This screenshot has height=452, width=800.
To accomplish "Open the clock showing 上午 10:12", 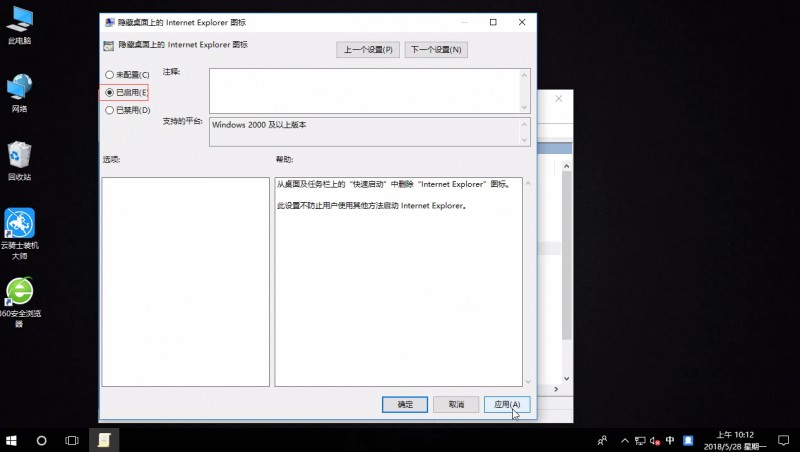I will (x=735, y=441).
